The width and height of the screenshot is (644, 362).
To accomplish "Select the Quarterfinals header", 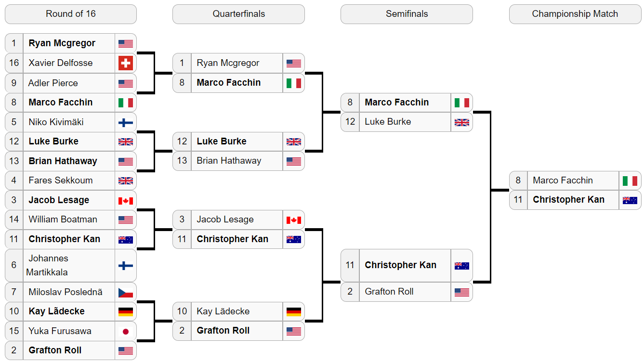I will point(239,14).
